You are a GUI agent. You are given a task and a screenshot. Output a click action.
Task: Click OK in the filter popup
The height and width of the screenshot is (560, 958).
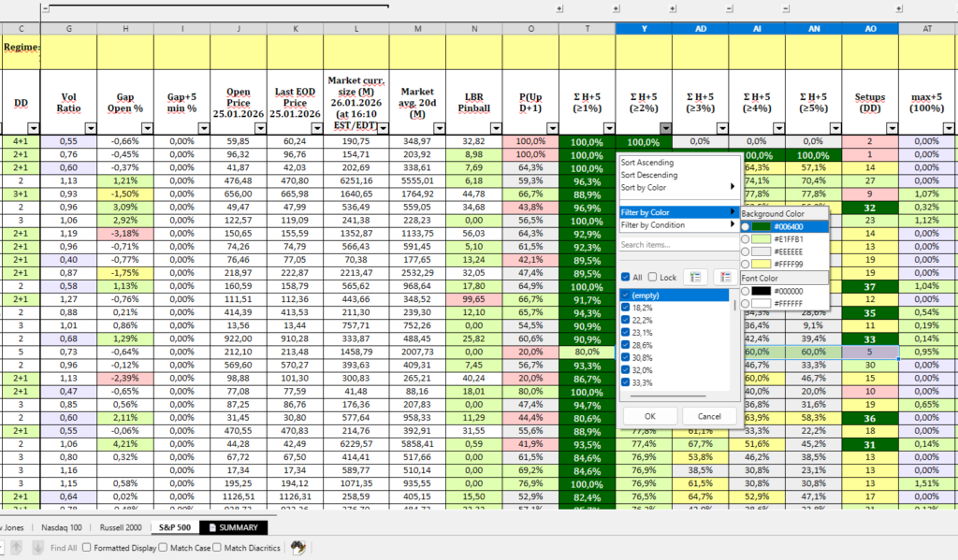pos(649,416)
